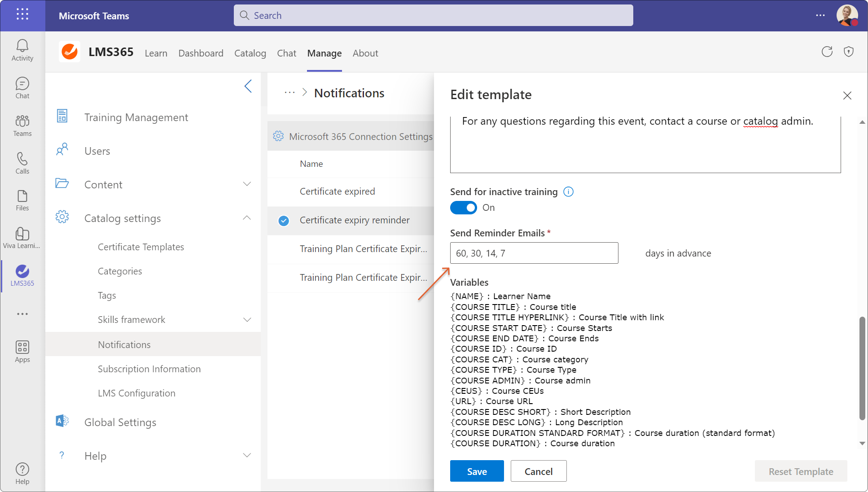Open Tags under Catalog settings

click(107, 296)
